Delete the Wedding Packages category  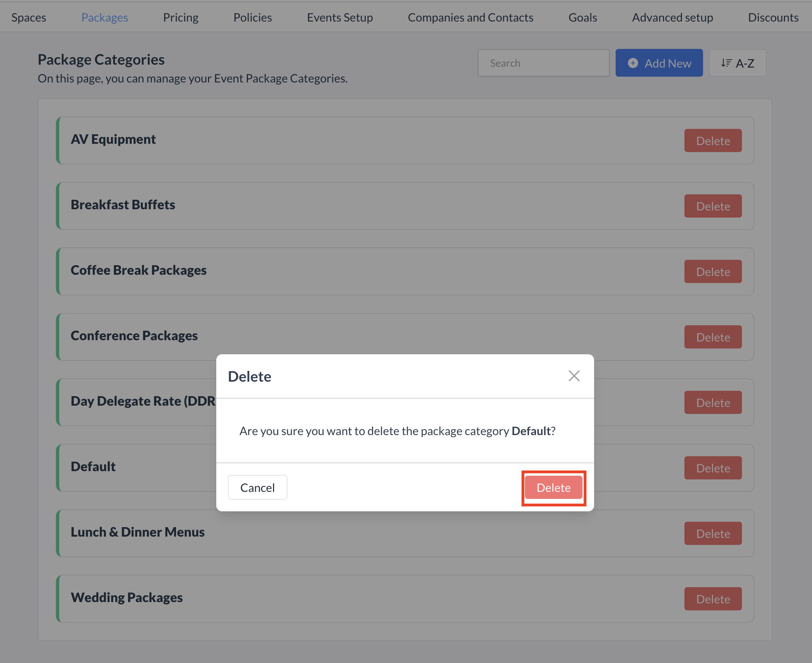click(x=713, y=599)
